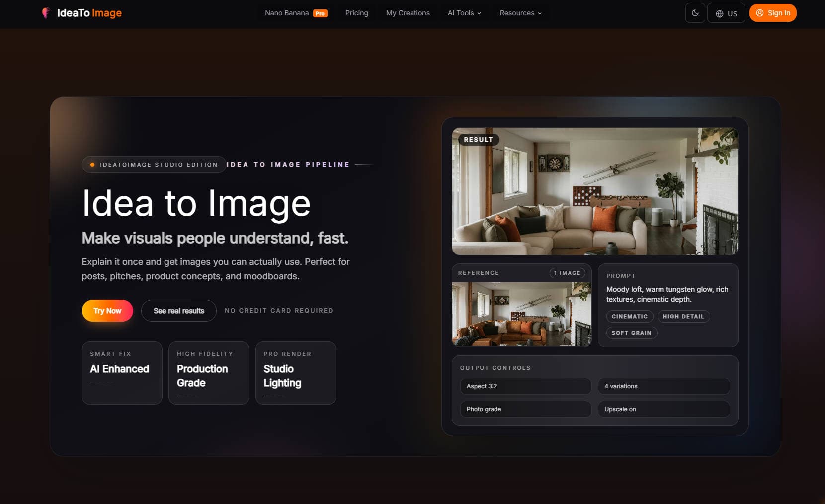Click See real results

tap(178, 310)
